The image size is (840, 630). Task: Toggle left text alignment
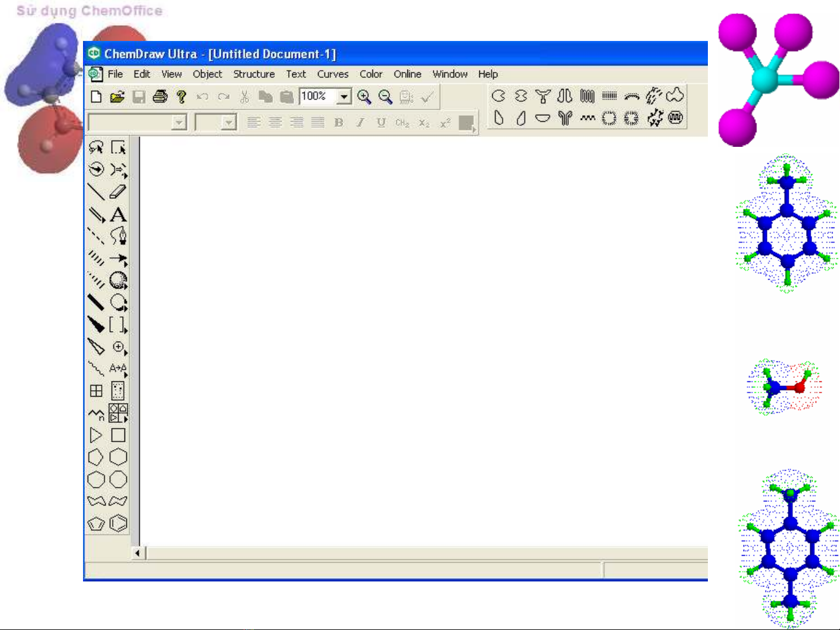pos(253,122)
